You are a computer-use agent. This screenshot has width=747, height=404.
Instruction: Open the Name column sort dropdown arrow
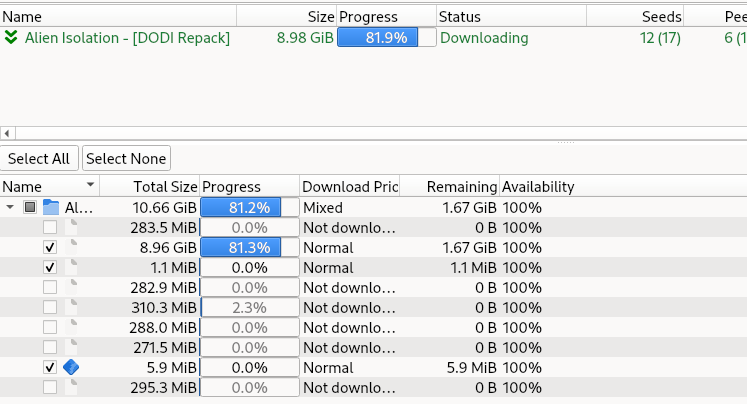coord(90,185)
